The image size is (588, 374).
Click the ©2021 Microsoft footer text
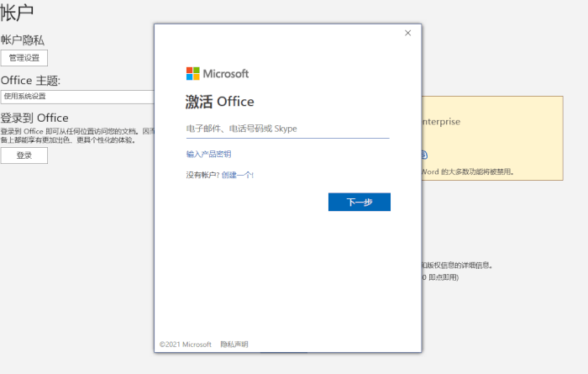tap(185, 345)
